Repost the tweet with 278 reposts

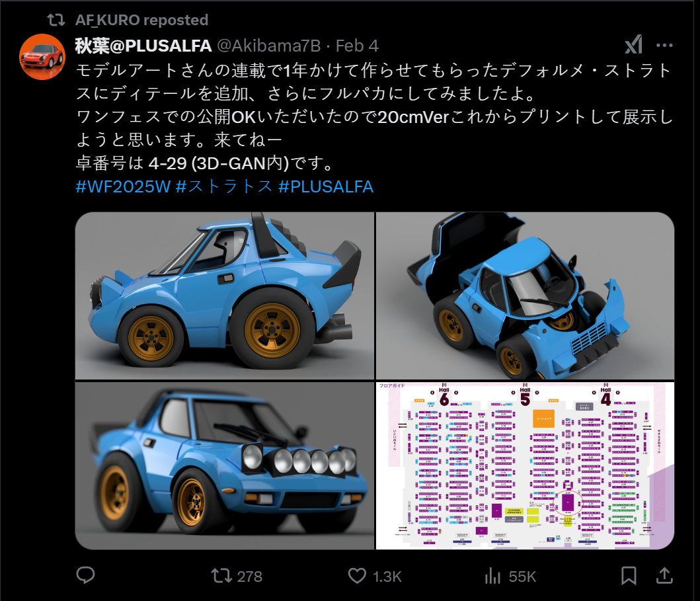tap(237, 576)
